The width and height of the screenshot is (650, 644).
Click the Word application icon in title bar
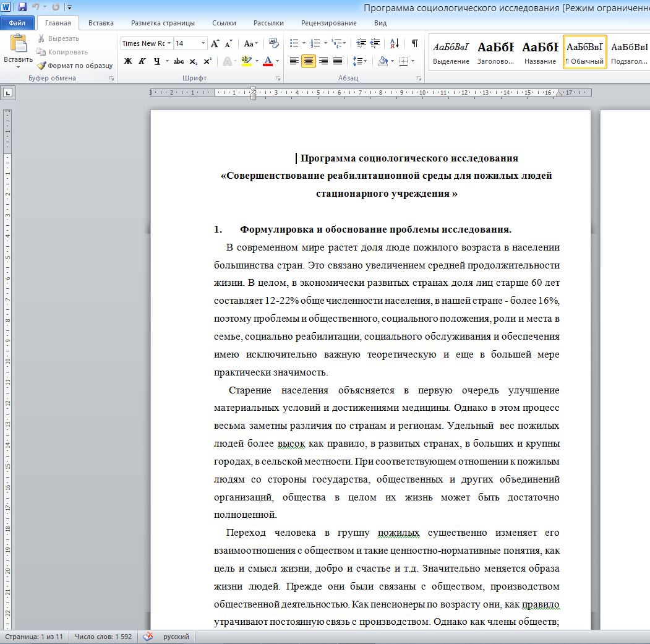tap(6, 7)
